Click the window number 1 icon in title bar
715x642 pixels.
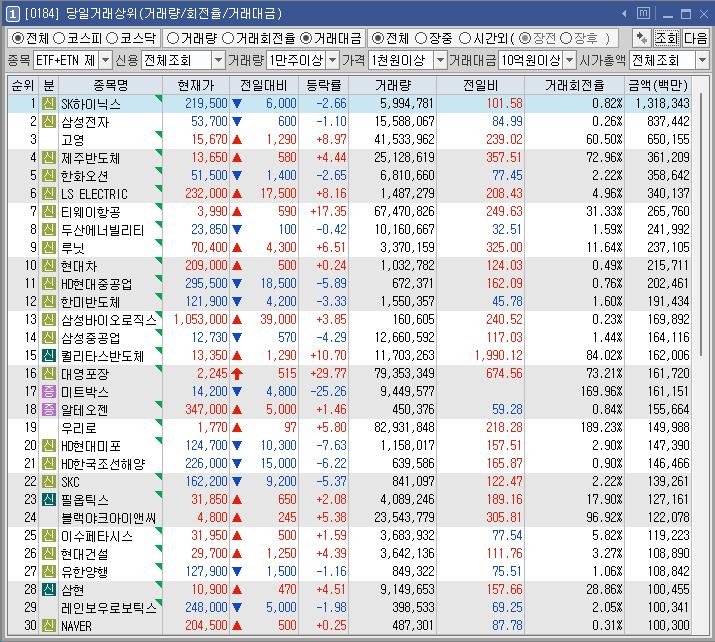click(12, 14)
